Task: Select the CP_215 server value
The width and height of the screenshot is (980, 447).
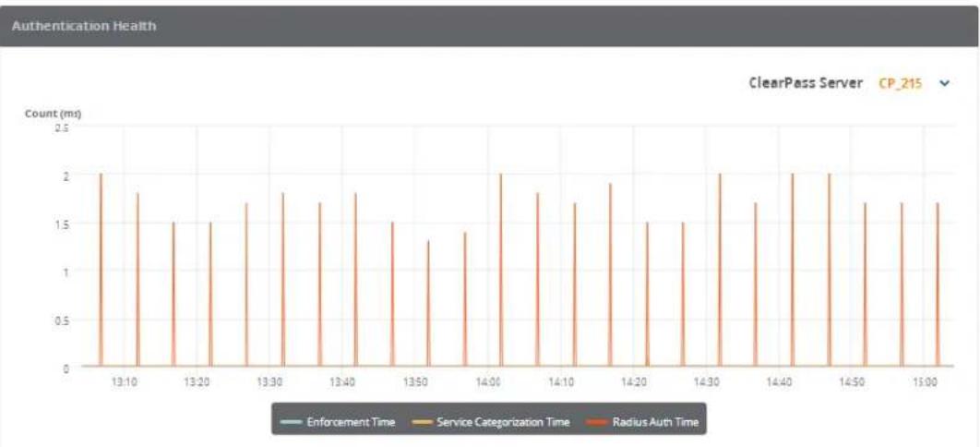Action: [x=900, y=83]
